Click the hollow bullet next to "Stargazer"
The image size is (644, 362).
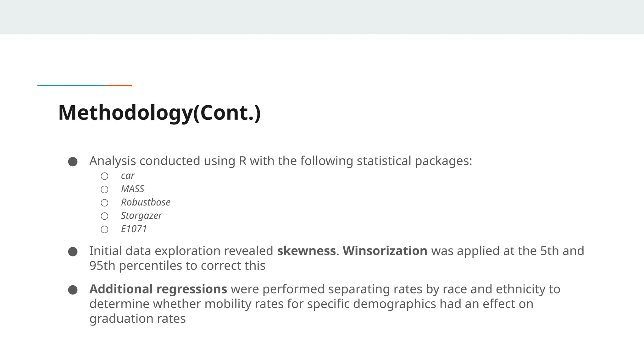(x=104, y=216)
